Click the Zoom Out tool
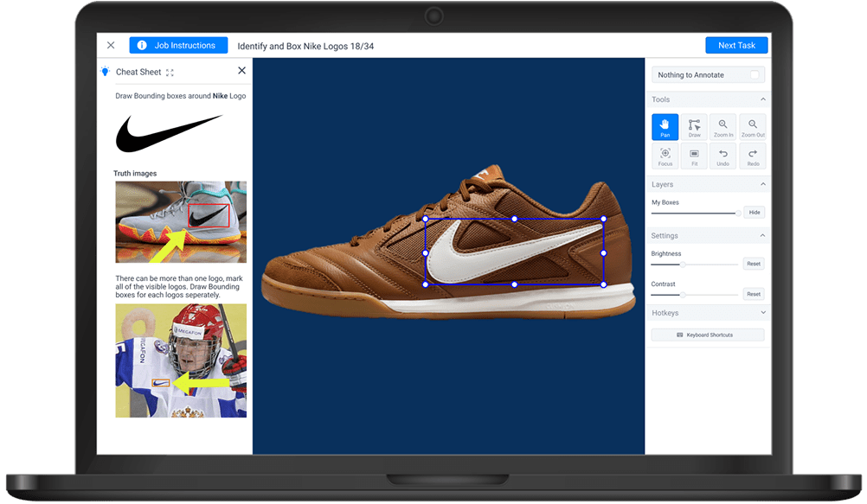867x504 pixels. tap(753, 127)
